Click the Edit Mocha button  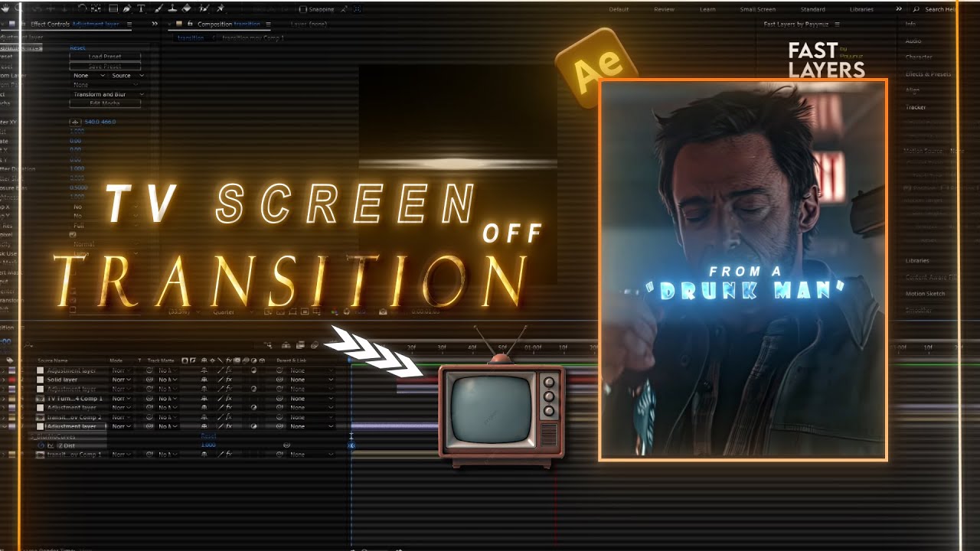[105, 103]
